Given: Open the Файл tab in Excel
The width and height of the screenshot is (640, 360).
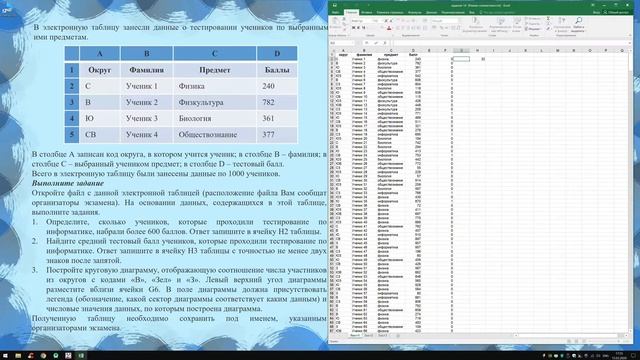Looking at the screenshot, I should click(336, 13).
